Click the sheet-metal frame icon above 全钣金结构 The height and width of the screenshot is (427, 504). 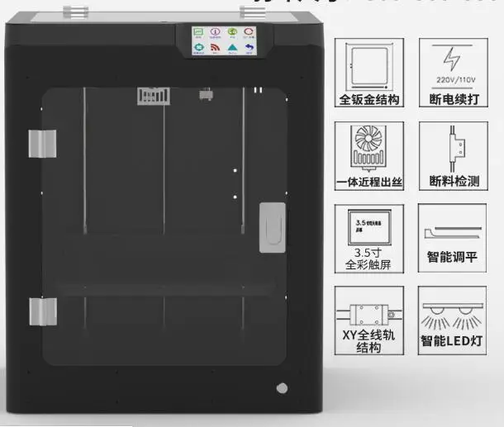pos(369,67)
